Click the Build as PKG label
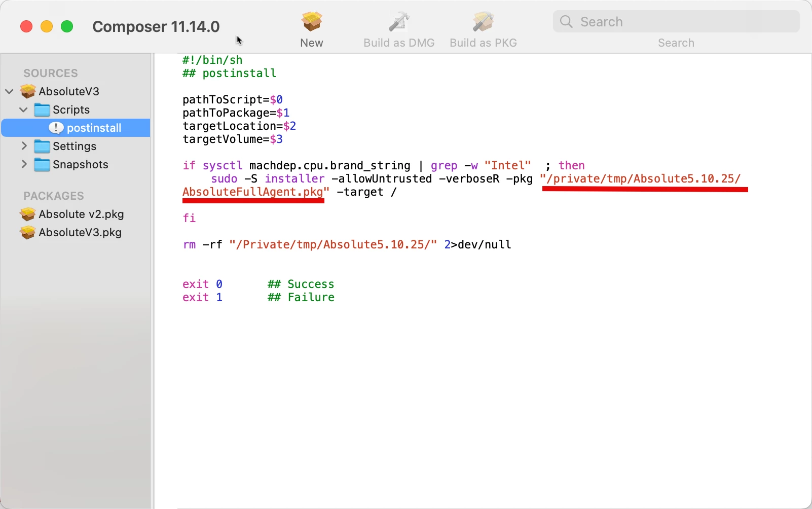Image resolution: width=812 pixels, height=509 pixels. (x=483, y=43)
